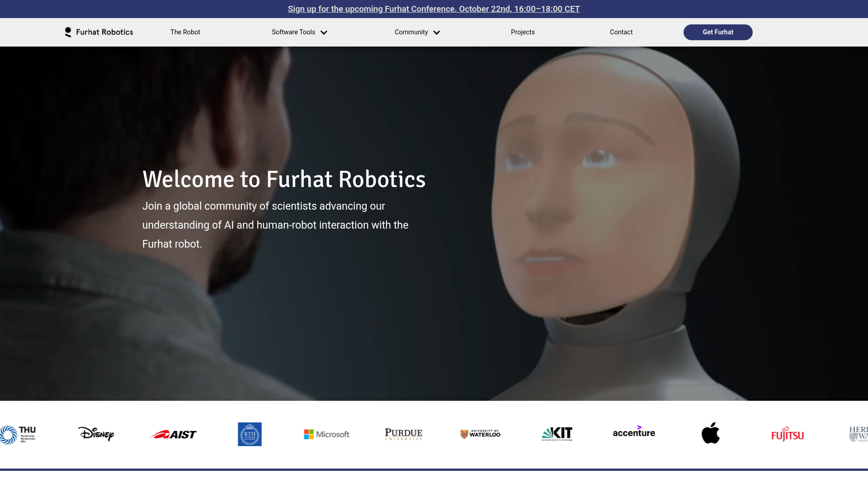
Task: Open the Contact page
Action: pyautogui.click(x=621, y=32)
